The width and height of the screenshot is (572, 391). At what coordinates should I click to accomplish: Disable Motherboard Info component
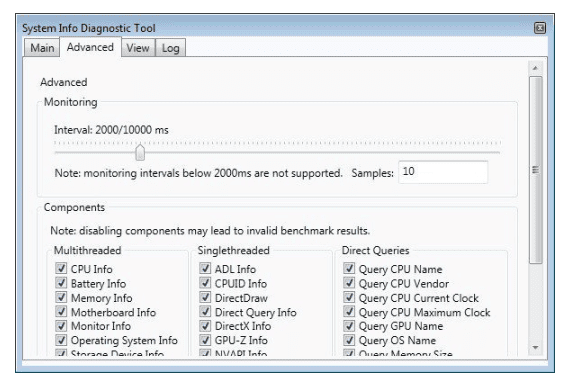[61, 311]
